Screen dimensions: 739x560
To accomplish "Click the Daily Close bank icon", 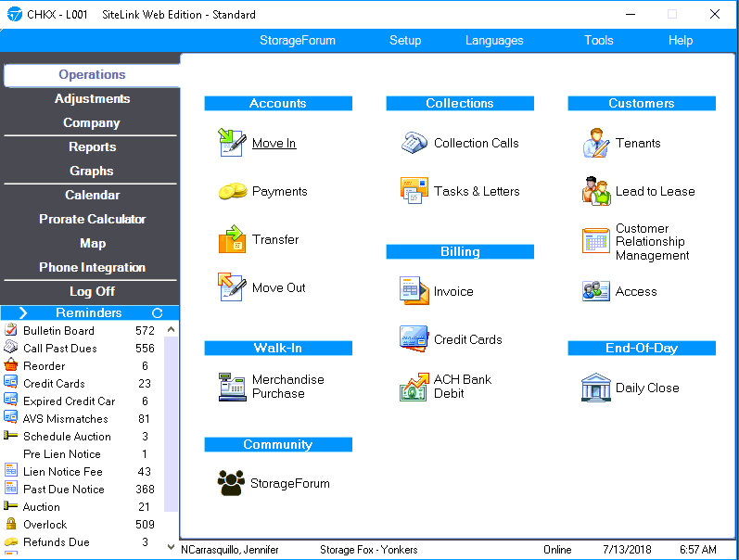I will (x=596, y=387).
